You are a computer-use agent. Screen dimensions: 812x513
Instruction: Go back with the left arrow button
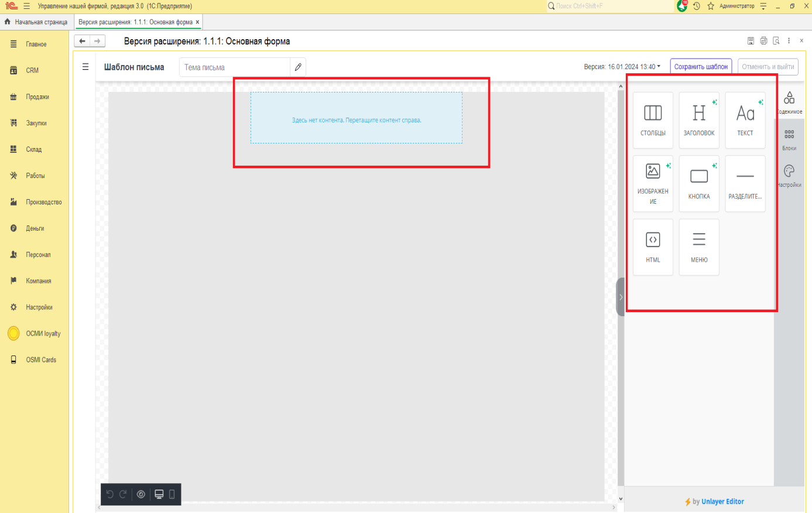coord(82,41)
